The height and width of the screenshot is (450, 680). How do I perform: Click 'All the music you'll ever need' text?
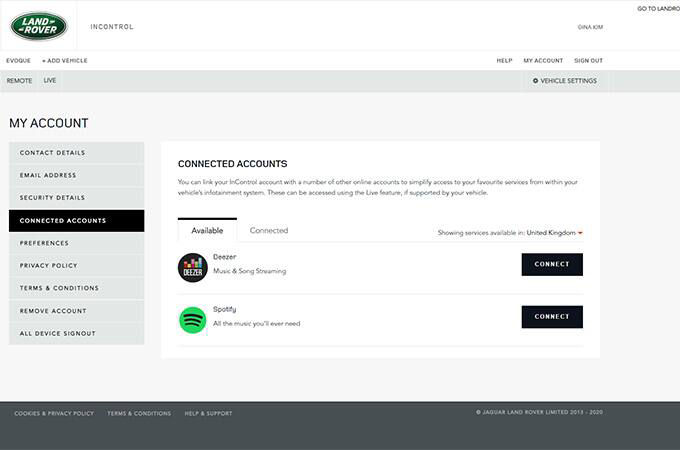click(x=257, y=323)
